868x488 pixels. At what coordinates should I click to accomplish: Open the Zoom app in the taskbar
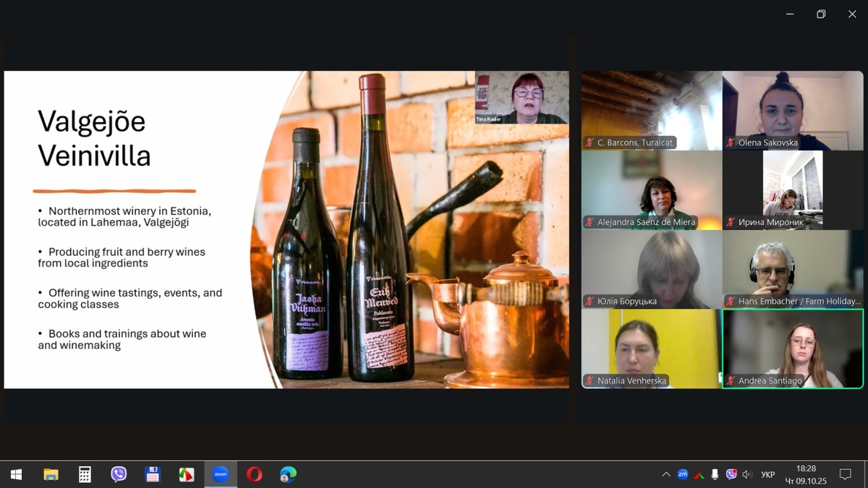pos(221,474)
